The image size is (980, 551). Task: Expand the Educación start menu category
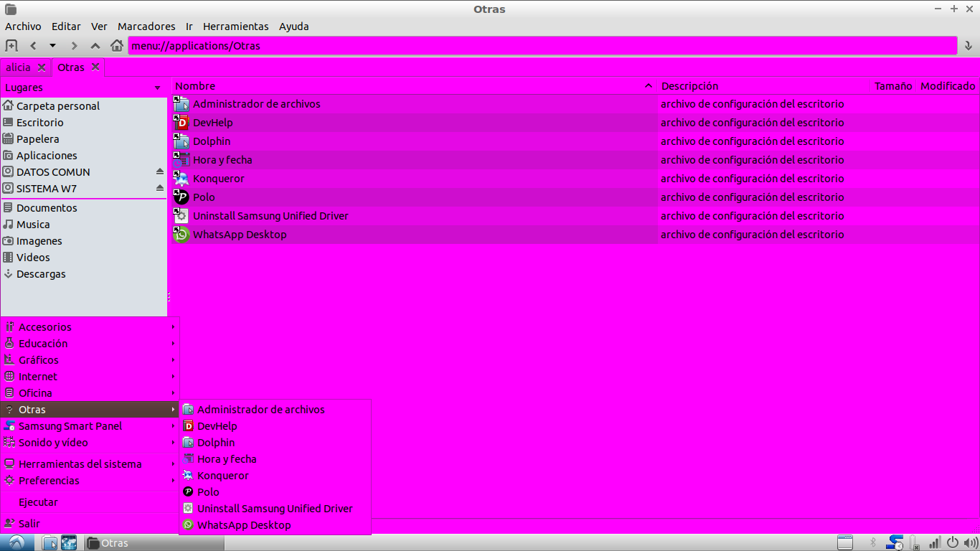click(x=90, y=344)
